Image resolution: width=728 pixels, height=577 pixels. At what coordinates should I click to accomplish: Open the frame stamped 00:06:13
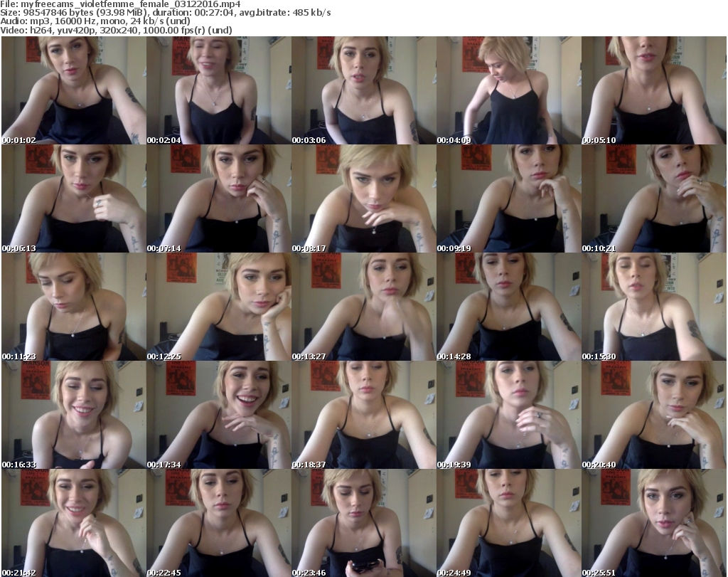coord(74,198)
